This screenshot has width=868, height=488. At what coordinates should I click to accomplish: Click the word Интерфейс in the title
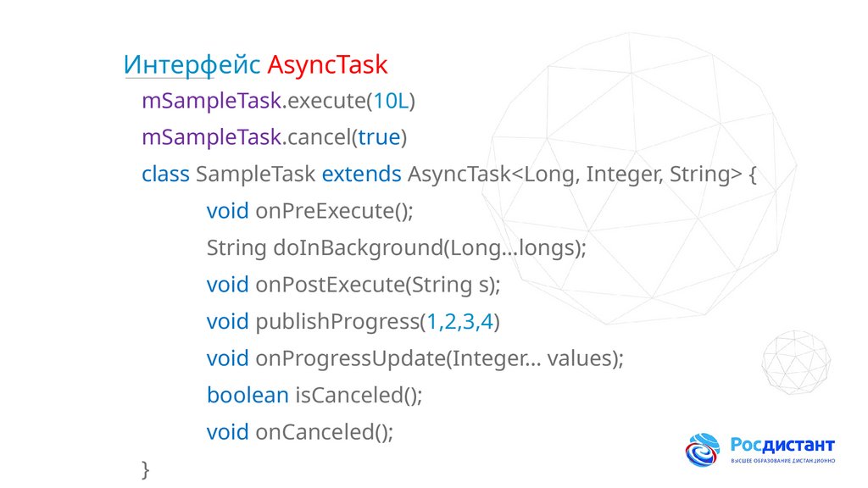click(192, 64)
